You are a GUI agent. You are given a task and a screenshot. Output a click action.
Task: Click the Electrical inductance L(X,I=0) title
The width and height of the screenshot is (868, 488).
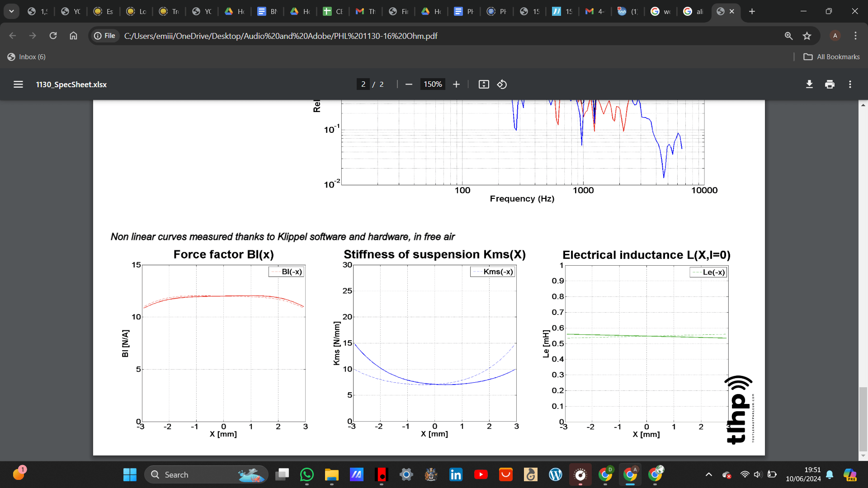[x=646, y=255]
